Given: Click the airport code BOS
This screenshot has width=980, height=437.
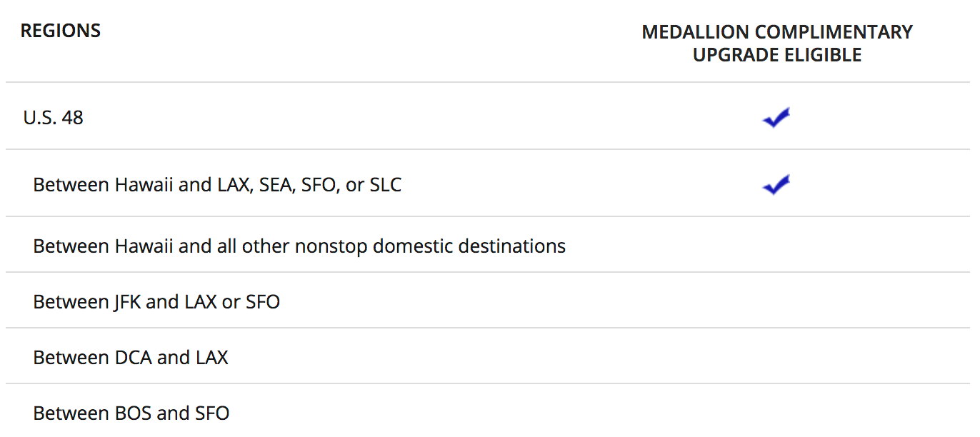Looking at the screenshot, I should pyautogui.click(x=133, y=413).
